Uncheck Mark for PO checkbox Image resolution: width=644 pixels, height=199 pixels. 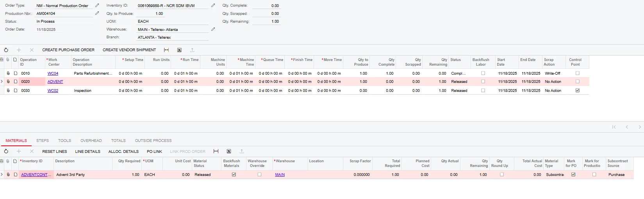(573, 175)
